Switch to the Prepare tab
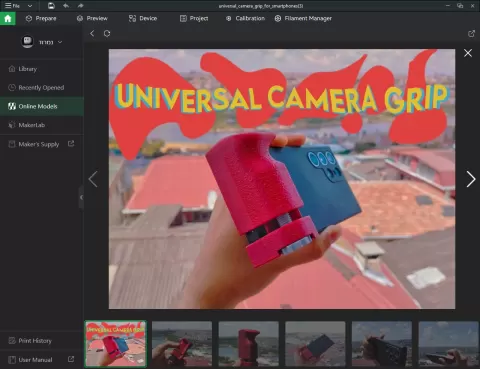Viewport: 480px width, 369px height. click(x=41, y=18)
